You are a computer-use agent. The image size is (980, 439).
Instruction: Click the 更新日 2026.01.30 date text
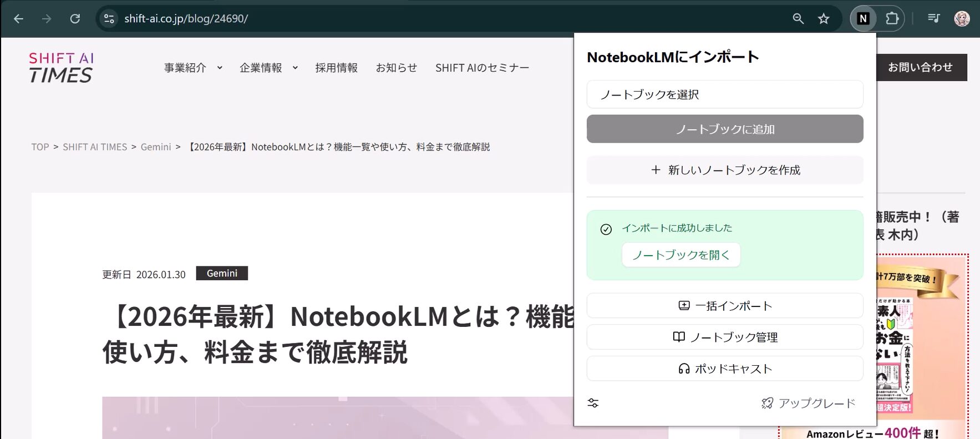144,274
